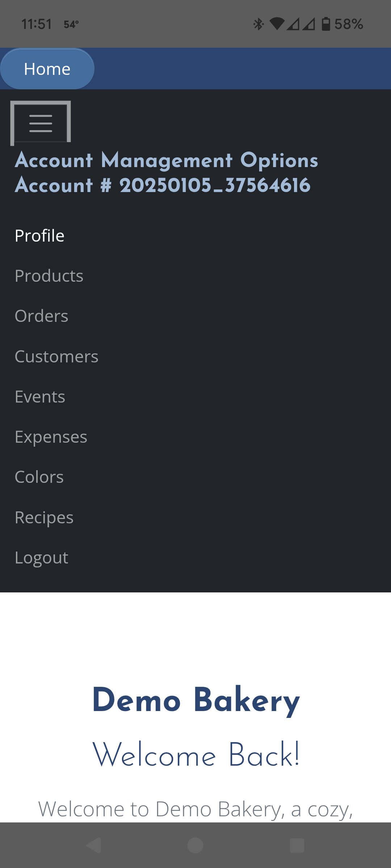The height and width of the screenshot is (868, 391).
Task: Tap the Android home circle button
Action: [195, 845]
